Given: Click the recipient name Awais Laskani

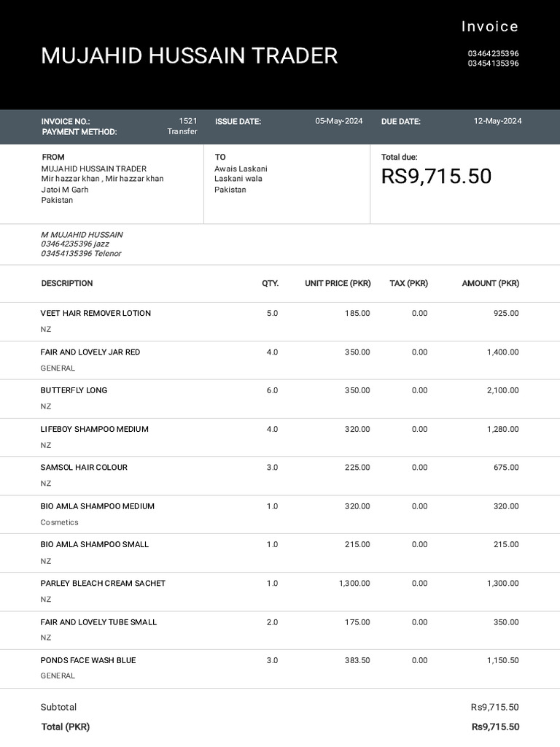Looking at the screenshot, I should pyautogui.click(x=241, y=169).
